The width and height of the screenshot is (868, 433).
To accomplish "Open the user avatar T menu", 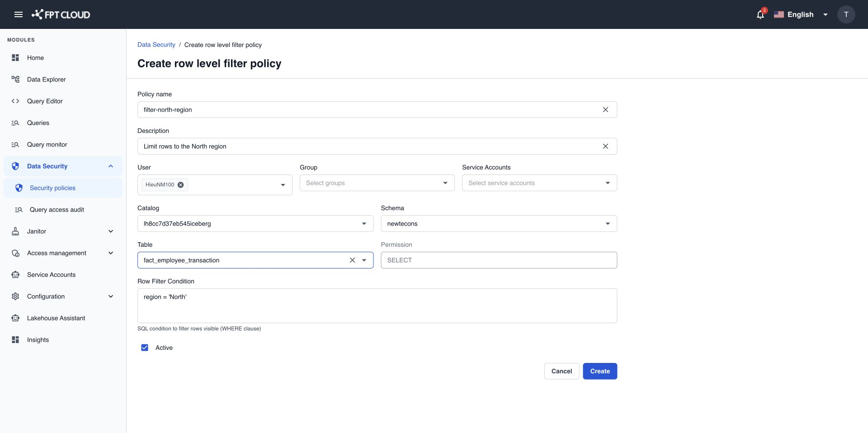I will point(846,14).
